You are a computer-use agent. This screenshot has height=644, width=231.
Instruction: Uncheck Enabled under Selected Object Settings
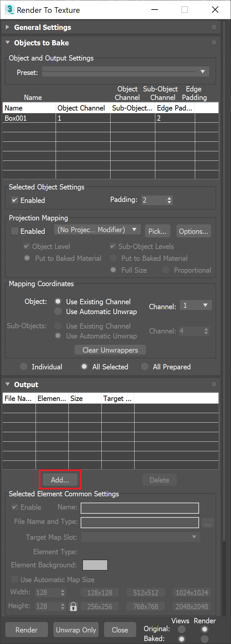click(15, 200)
